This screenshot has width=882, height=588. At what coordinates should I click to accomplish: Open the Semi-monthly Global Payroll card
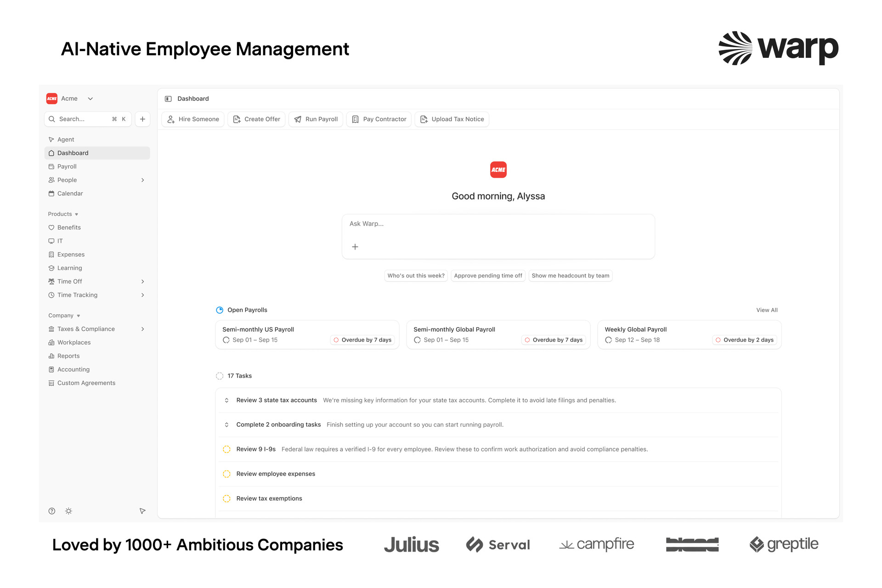[498, 335]
